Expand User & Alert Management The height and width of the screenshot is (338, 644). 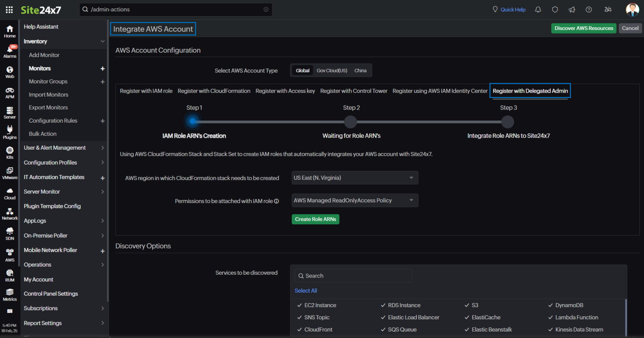click(x=102, y=148)
